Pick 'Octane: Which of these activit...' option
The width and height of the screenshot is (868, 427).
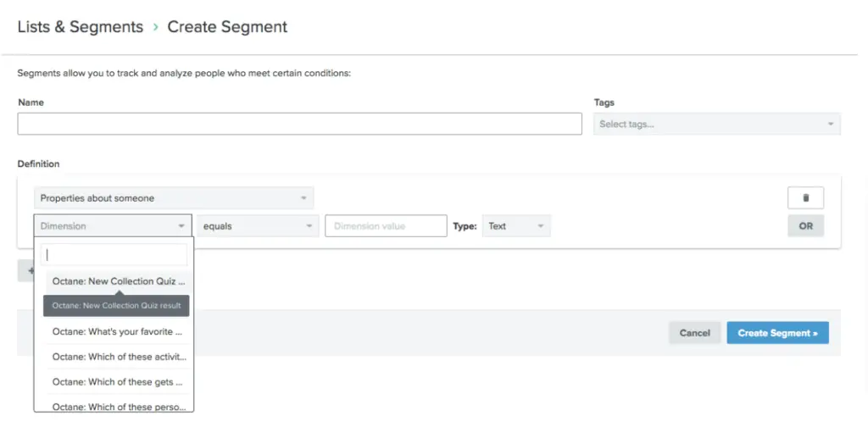pyautogui.click(x=118, y=357)
